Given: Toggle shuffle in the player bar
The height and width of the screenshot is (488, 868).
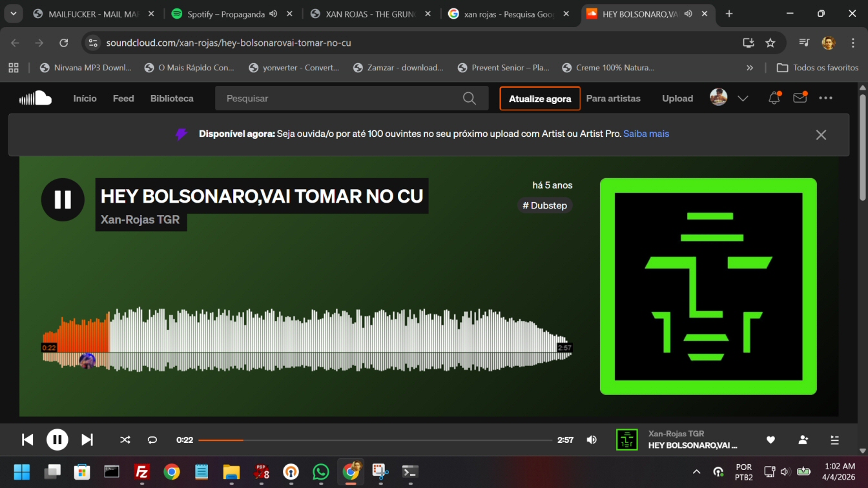Looking at the screenshot, I should tap(125, 440).
